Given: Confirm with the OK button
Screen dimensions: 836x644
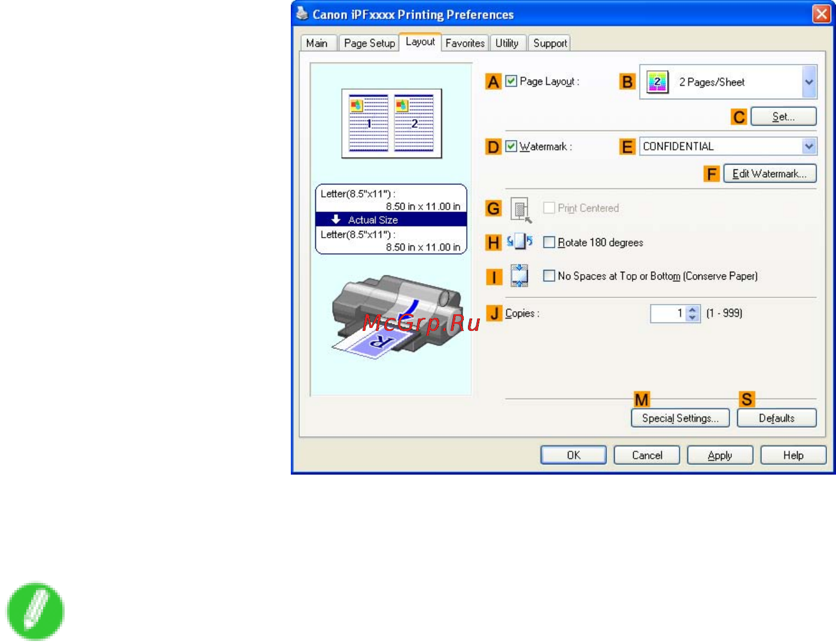Looking at the screenshot, I should click(573, 455).
